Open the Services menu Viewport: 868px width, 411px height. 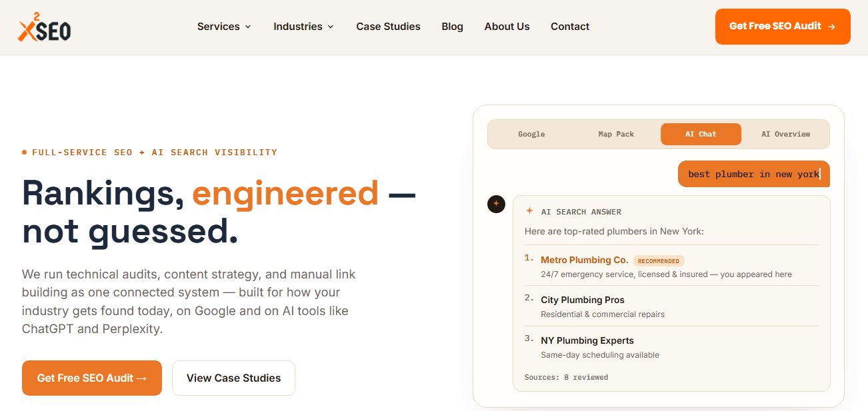point(225,27)
